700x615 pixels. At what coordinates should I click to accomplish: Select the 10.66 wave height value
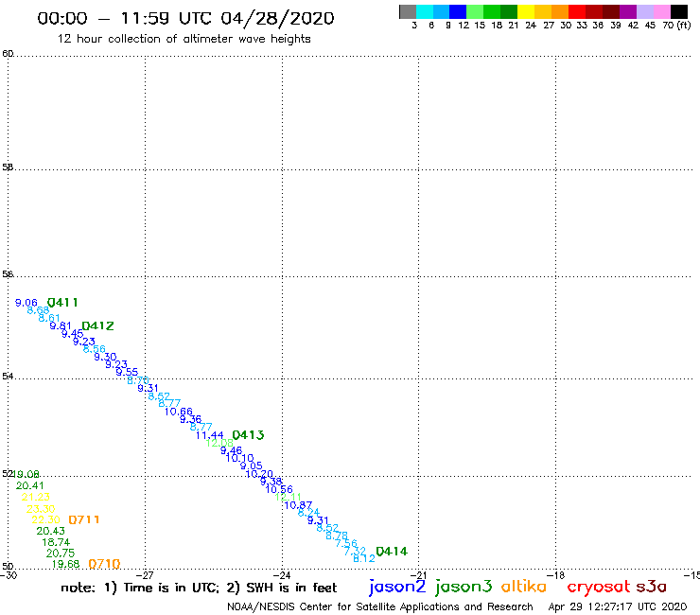coord(179,412)
